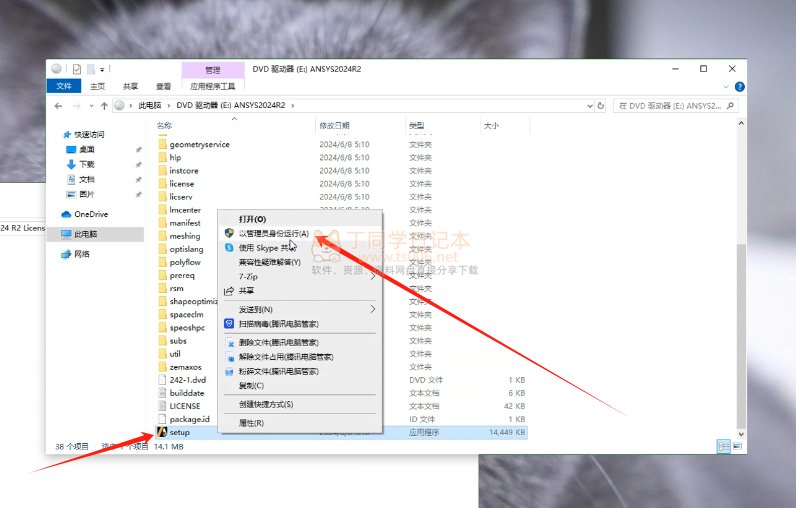796x508 pixels.
Task: Open the 应用程序工具 ribbon tab
Action: coord(213,86)
